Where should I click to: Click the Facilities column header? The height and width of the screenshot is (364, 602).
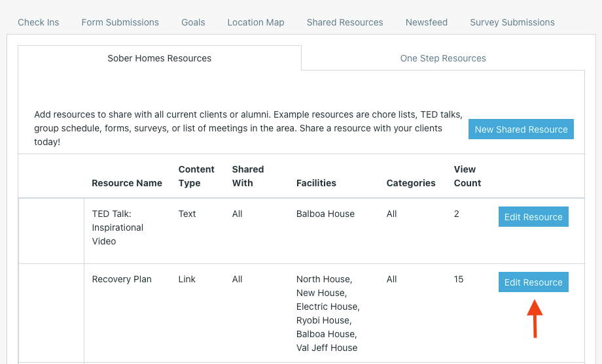pos(316,183)
